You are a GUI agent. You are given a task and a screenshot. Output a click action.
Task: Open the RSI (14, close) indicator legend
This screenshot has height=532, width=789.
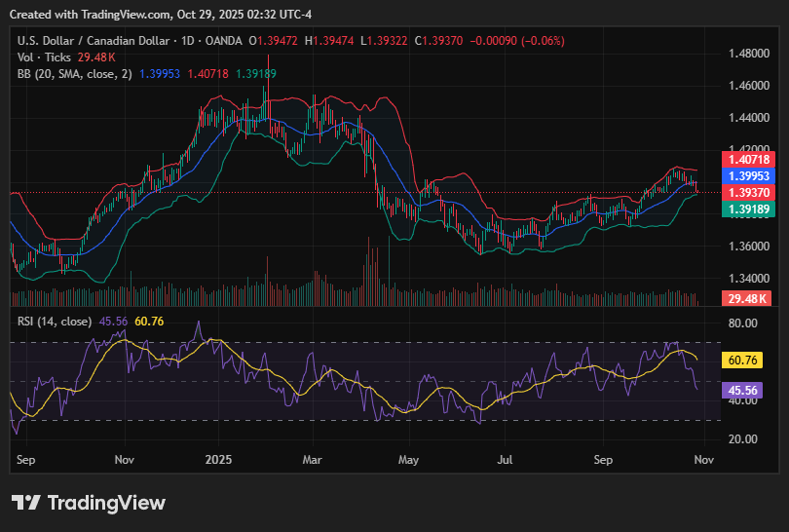coord(55,321)
